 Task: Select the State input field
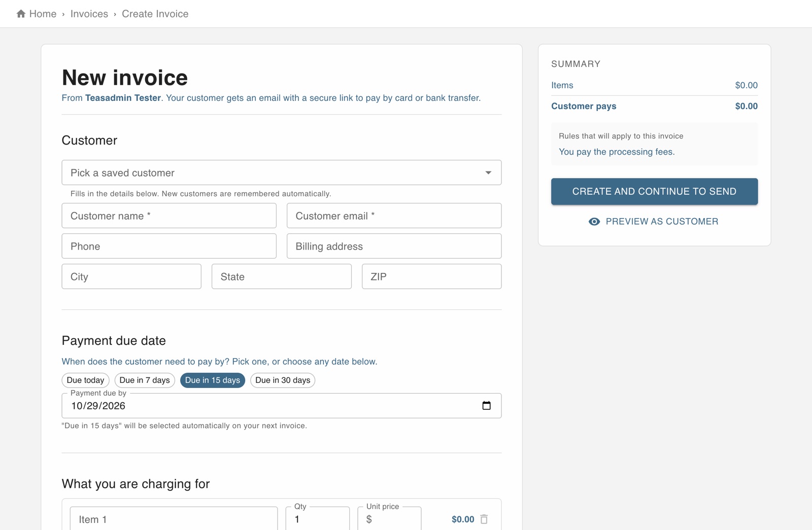click(x=282, y=277)
